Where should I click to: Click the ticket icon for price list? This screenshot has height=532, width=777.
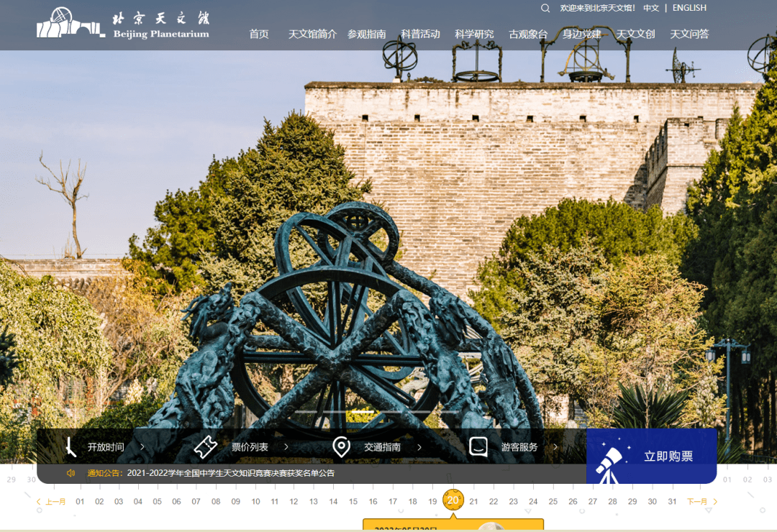(x=205, y=446)
